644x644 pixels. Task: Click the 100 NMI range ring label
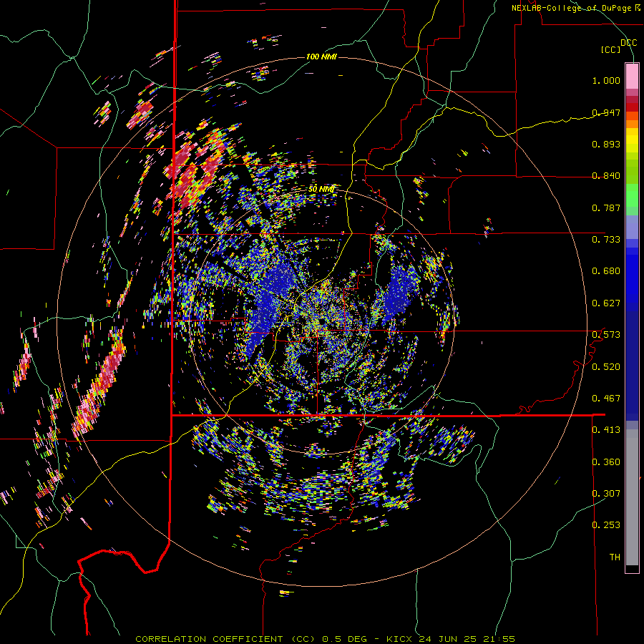(x=321, y=57)
